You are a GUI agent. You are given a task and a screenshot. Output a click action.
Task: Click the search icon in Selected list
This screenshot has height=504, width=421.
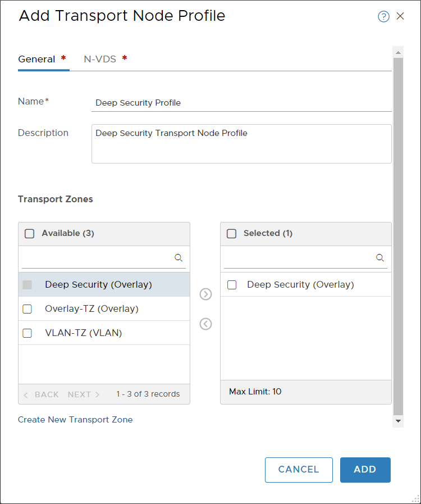point(380,258)
